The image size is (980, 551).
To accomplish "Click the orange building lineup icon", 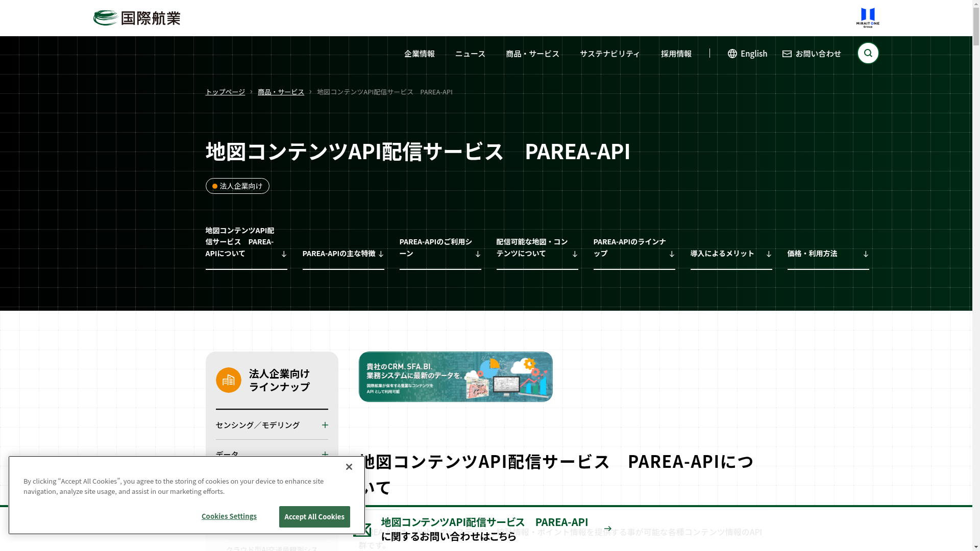I will 228,380.
